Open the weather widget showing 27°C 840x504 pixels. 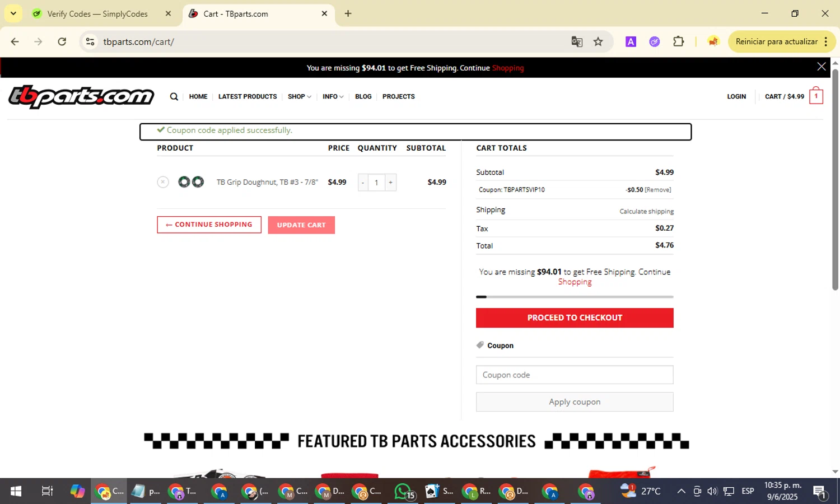click(x=640, y=491)
